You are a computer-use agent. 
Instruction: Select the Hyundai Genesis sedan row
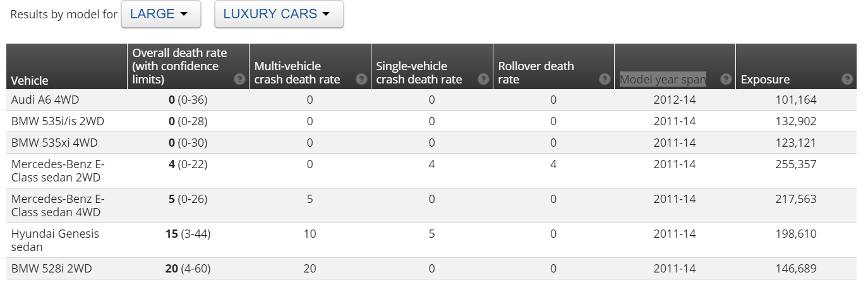tap(55, 240)
